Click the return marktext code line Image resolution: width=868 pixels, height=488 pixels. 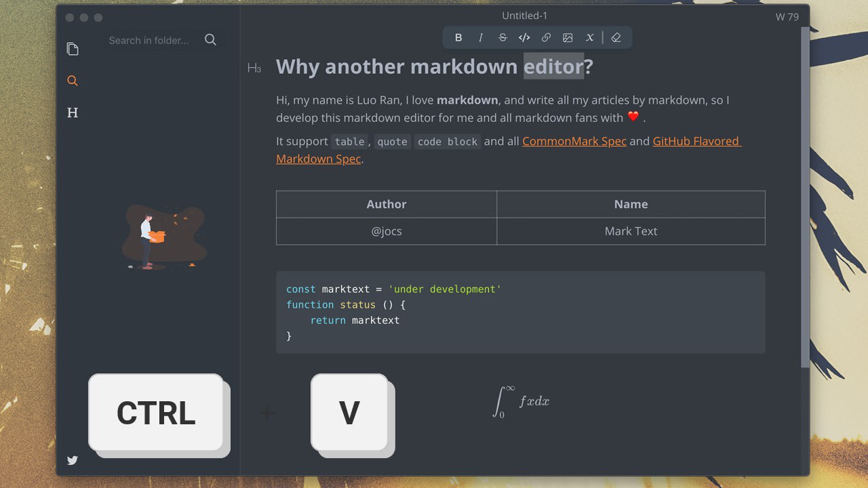355,320
